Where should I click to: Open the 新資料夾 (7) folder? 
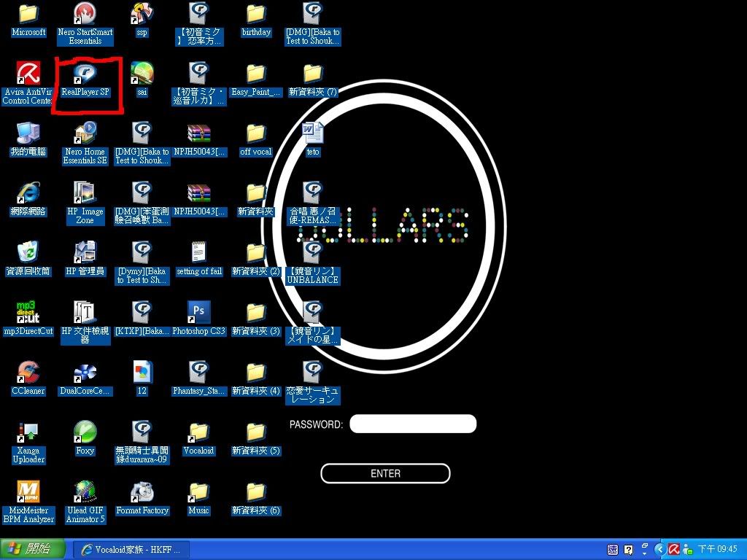[313, 79]
